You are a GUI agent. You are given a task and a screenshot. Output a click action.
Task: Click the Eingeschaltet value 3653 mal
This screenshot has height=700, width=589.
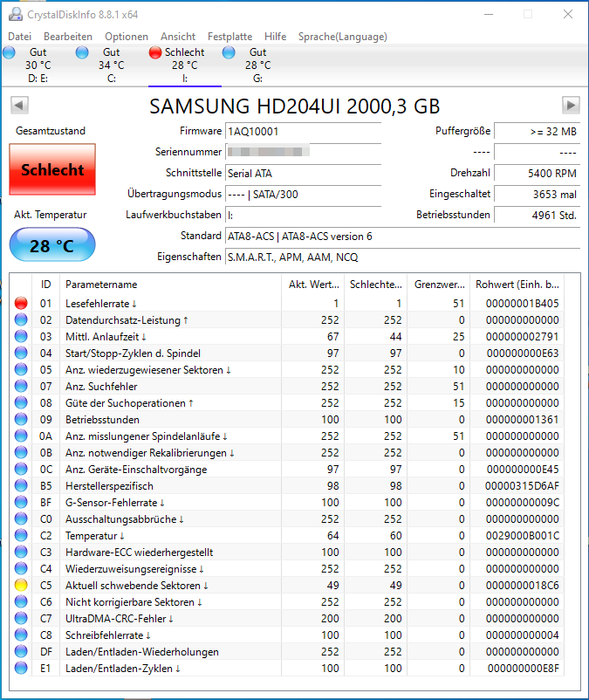coord(538,194)
